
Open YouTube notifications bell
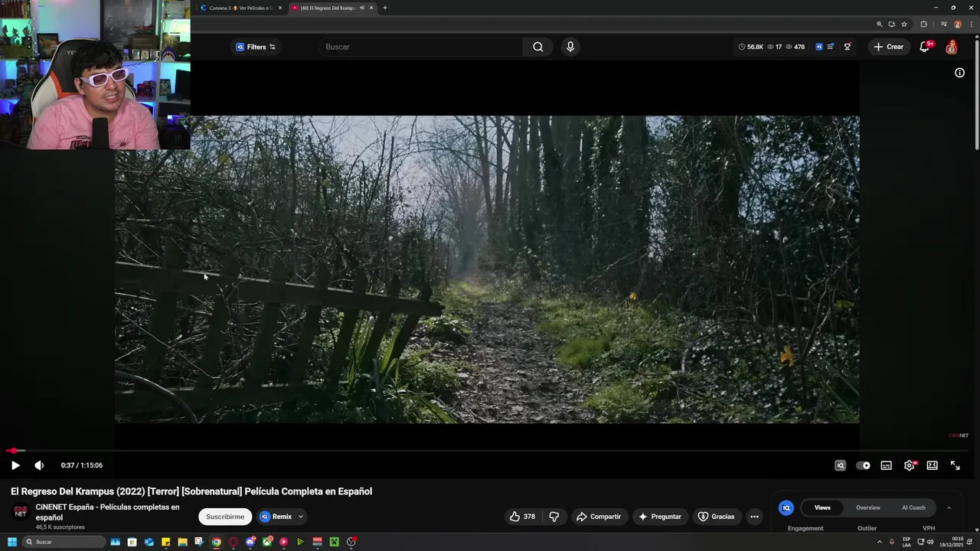click(x=924, y=47)
